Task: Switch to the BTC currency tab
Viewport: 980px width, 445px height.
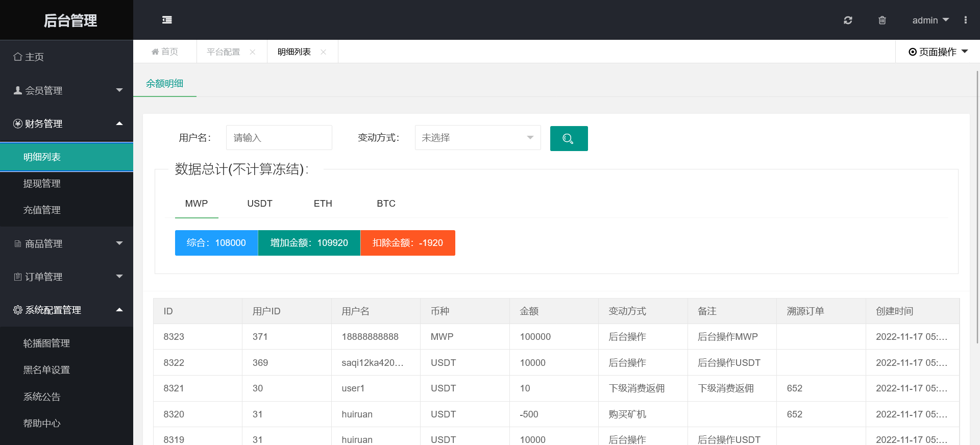Action: click(386, 204)
